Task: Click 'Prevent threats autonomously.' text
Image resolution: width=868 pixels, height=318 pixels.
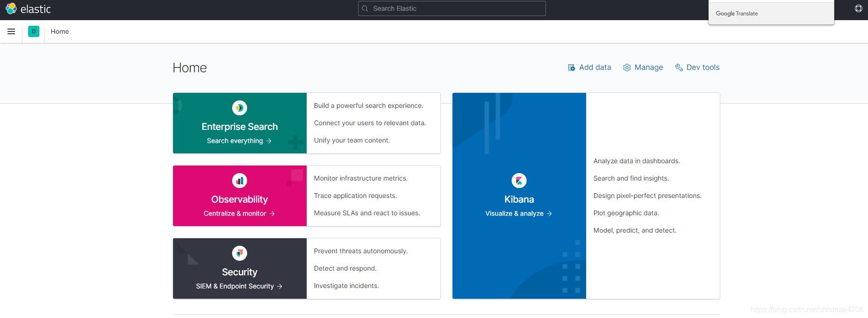Action: (361, 251)
